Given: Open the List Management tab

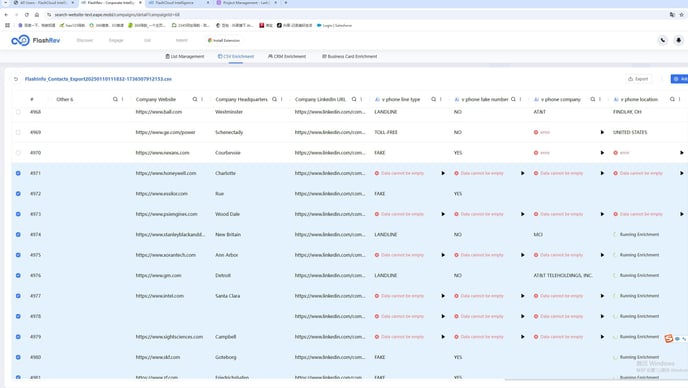Looking at the screenshot, I should [185, 57].
